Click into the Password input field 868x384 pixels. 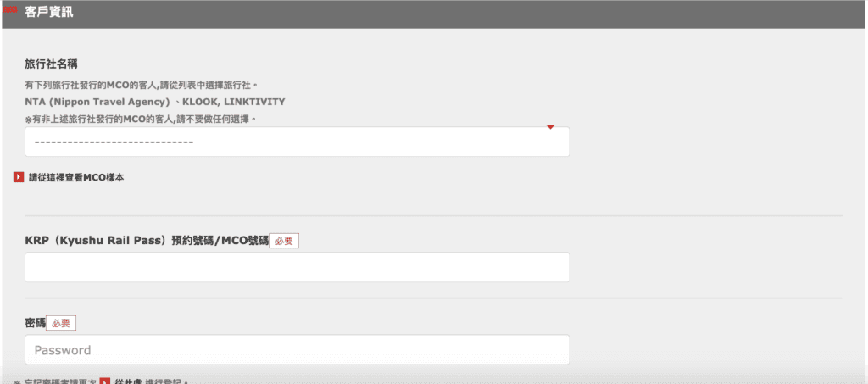coord(297,350)
